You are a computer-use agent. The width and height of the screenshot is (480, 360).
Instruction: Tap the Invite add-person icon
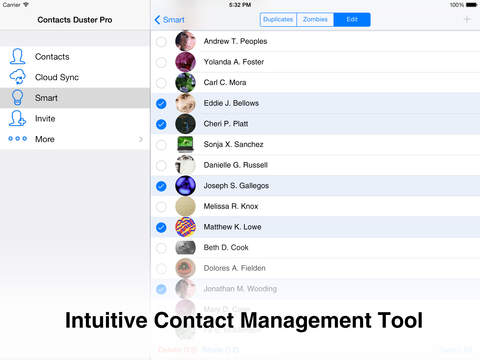(17, 118)
